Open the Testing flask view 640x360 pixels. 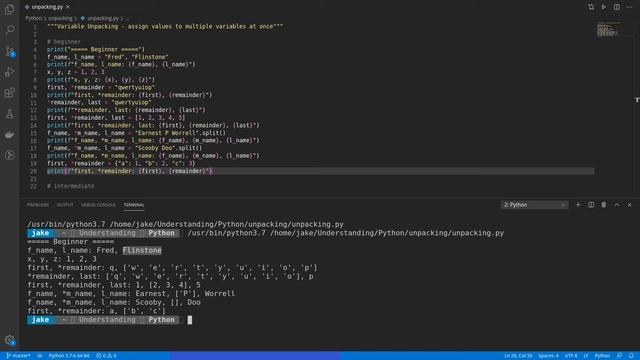tap(9, 114)
